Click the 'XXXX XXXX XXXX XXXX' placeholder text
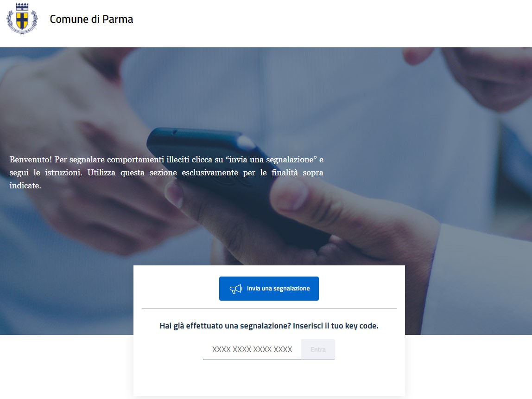Viewport: 532px width, 399px height. (x=252, y=349)
